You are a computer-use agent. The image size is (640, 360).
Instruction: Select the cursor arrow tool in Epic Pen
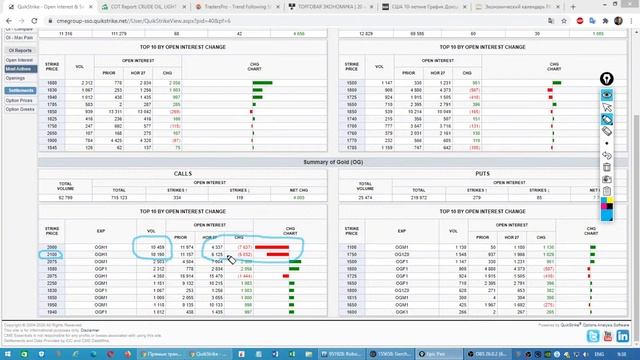click(607, 107)
